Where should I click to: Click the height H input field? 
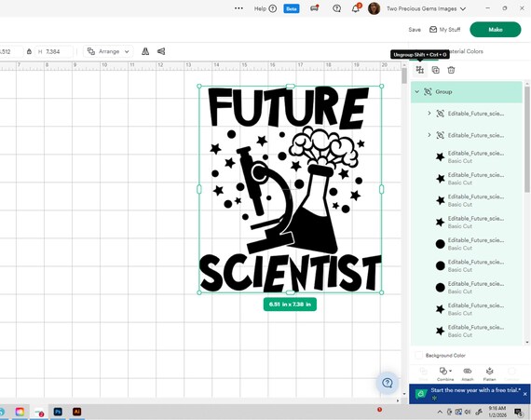point(54,51)
